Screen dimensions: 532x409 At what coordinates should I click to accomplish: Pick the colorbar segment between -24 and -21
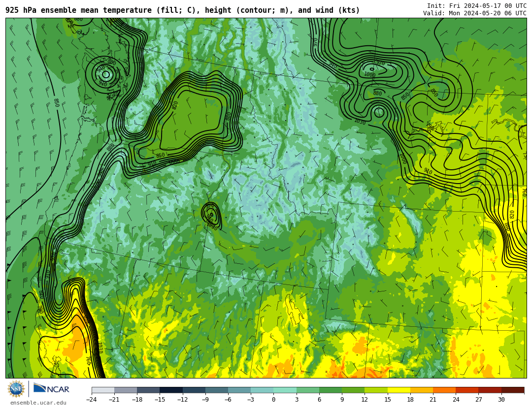103,390
